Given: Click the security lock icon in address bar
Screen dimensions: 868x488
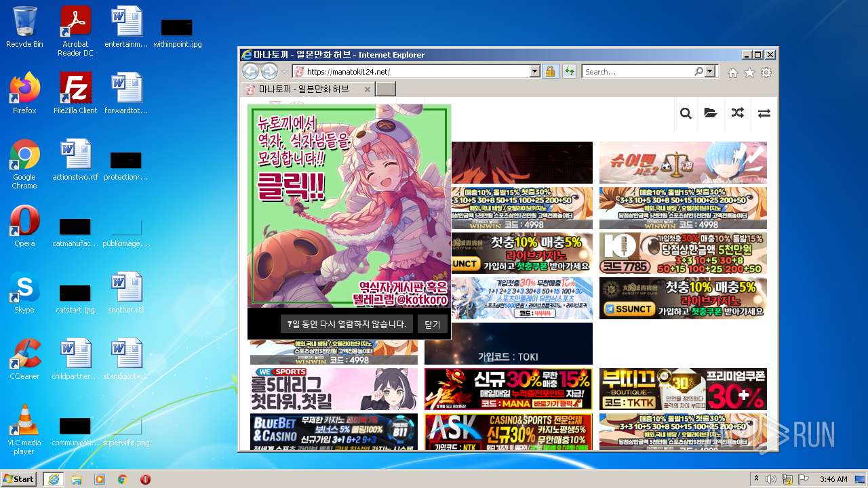Looking at the screenshot, I should pos(550,71).
